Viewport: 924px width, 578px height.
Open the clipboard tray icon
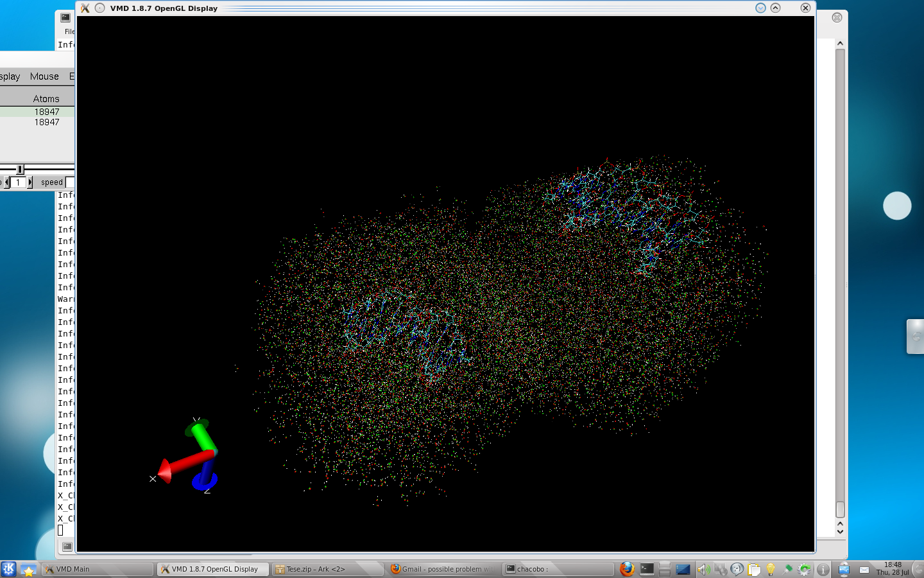coord(754,570)
